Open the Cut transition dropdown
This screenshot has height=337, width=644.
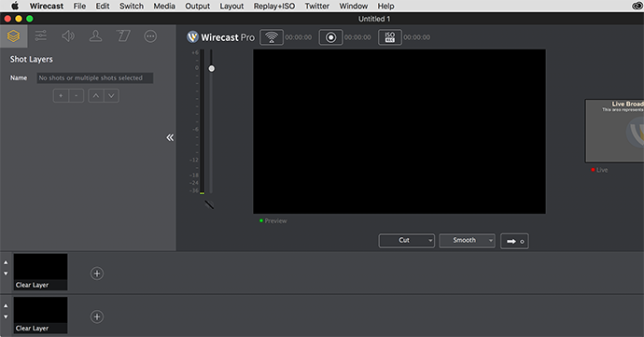[x=407, y=241]
